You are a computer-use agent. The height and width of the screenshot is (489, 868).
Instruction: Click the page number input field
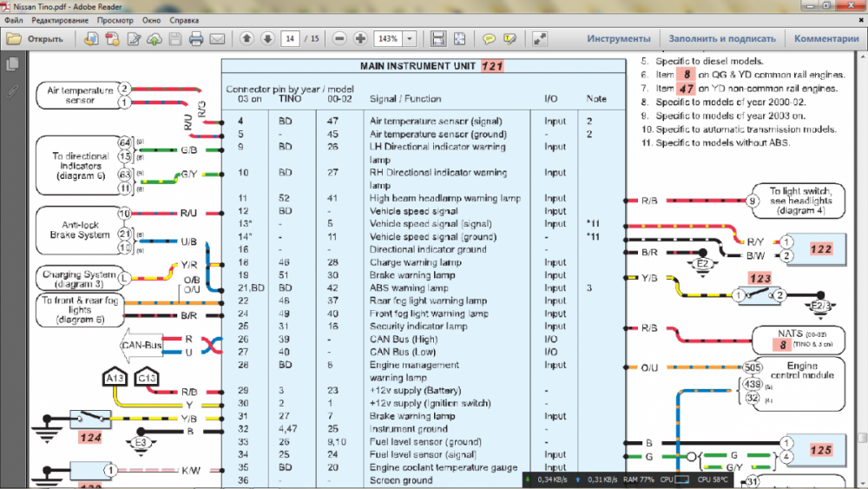click(291, 39)
